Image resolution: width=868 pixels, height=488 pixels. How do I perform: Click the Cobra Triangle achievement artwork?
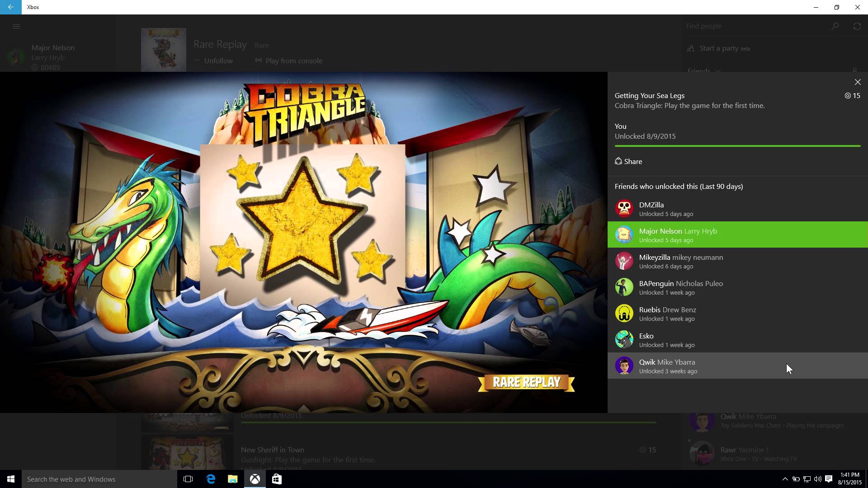303,242
